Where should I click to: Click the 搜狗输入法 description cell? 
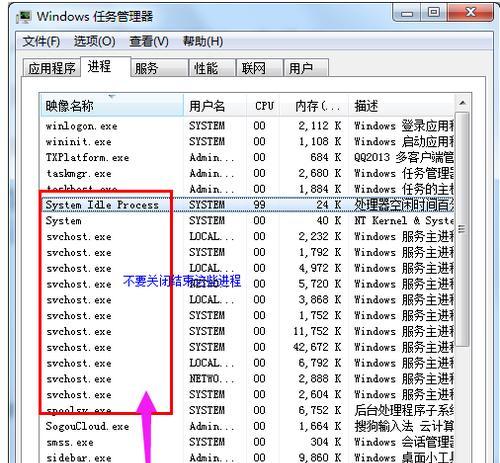404,426
